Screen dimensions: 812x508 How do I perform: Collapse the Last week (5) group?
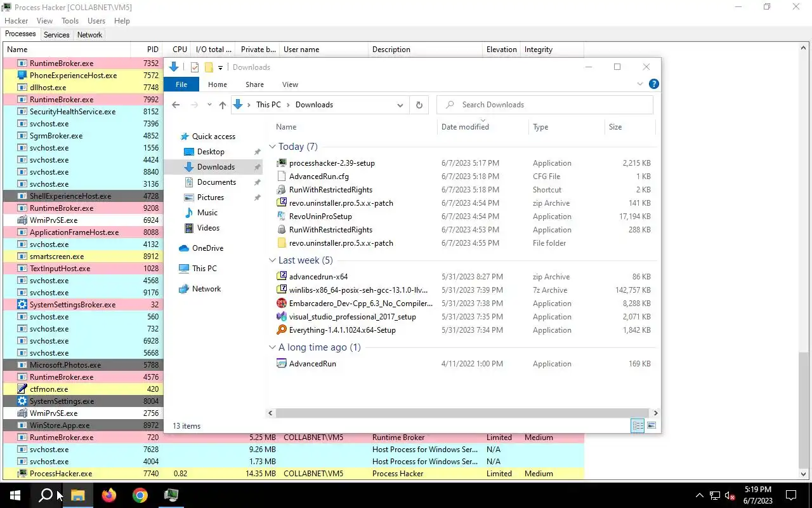[272, 260]
